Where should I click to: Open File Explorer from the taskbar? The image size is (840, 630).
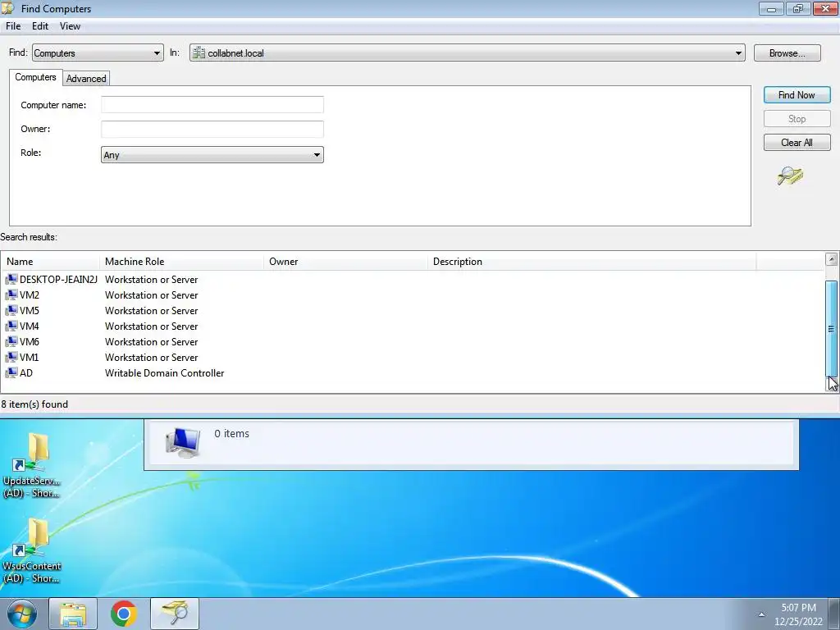click(73, 614)
